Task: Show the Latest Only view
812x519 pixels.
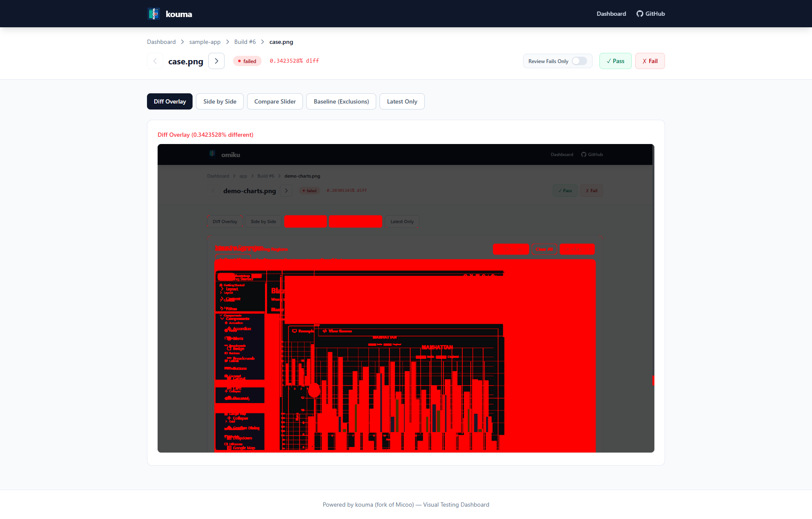Action: [x=402, y=101]
